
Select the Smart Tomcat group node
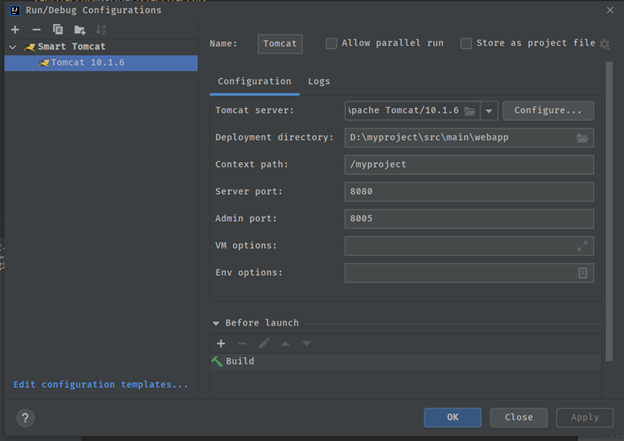(72, 47)
